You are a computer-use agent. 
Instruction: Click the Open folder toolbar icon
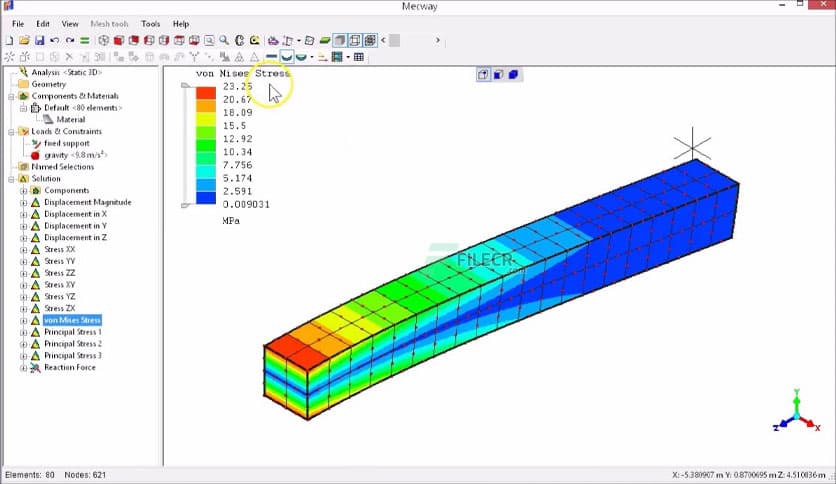pos(24,41)
